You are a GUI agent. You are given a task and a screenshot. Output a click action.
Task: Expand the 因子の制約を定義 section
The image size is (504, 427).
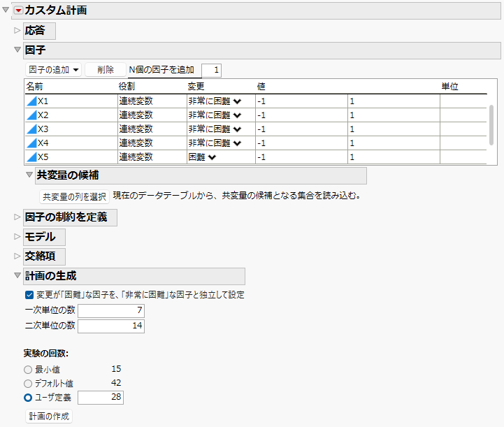coord(17,217)
